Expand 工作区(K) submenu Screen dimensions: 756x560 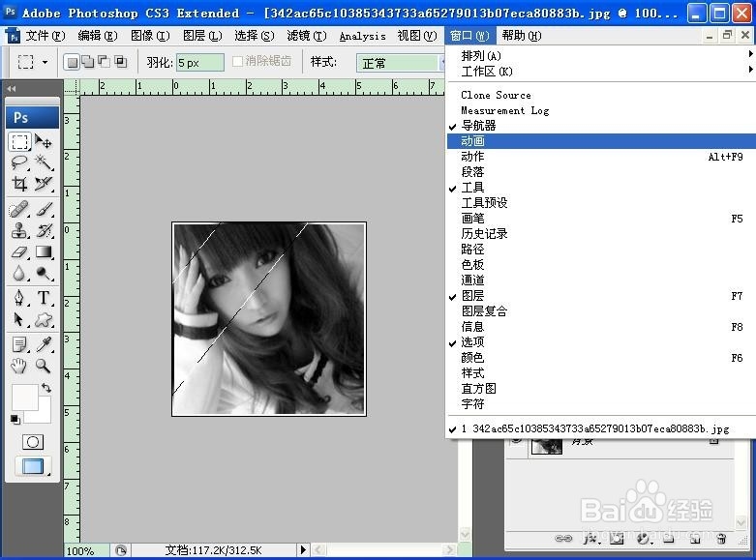[x=601, y=72]
